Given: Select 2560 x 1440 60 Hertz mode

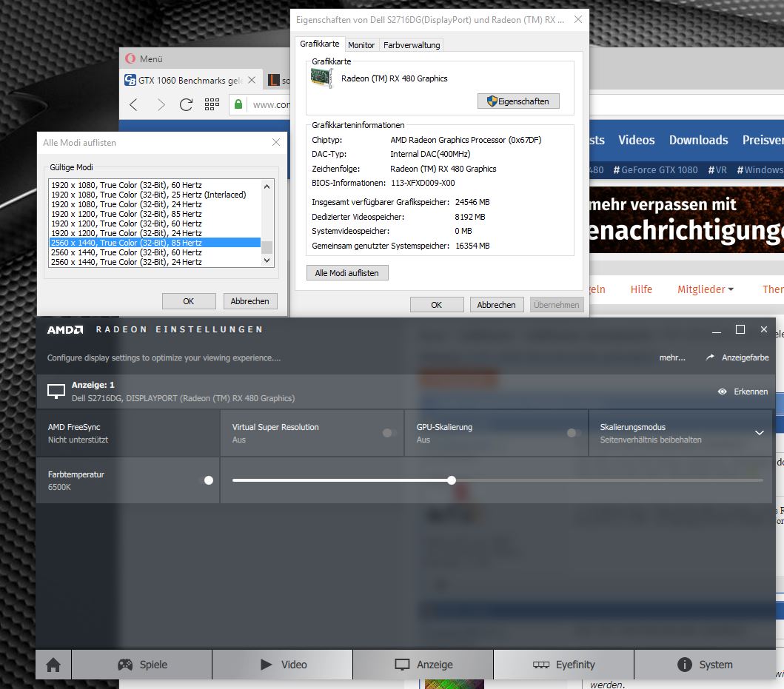Looking at the screenshot, I should 155,252.
